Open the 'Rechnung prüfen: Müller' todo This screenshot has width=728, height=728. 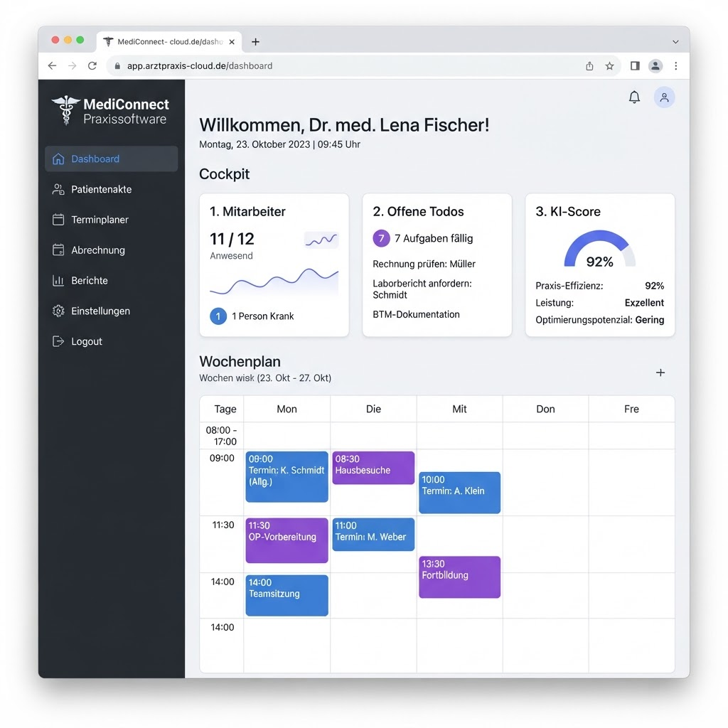[x=424, y=264]
